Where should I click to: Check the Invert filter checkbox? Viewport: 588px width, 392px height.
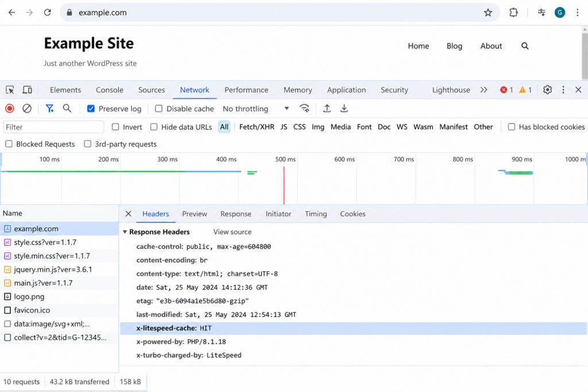click(x=115, y=127)
